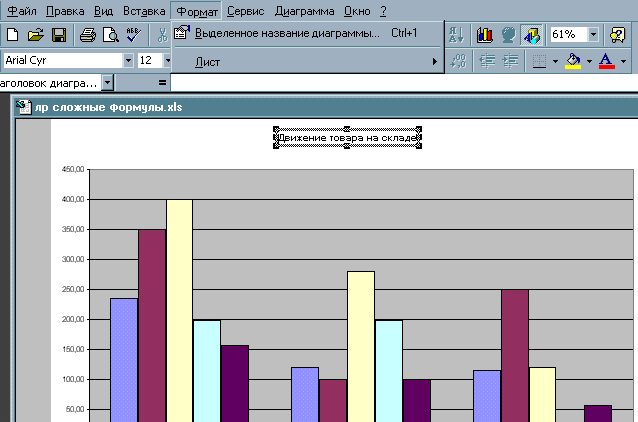Screen dimensions: 638x422
Task: Click into the formula bar field
Action: coord(404,83)
